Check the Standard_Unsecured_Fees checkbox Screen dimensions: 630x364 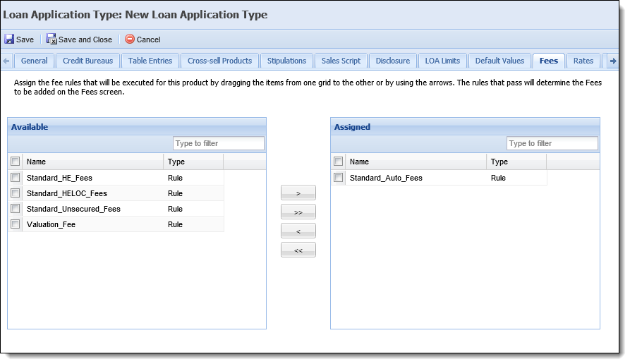(x=16, y=209)
